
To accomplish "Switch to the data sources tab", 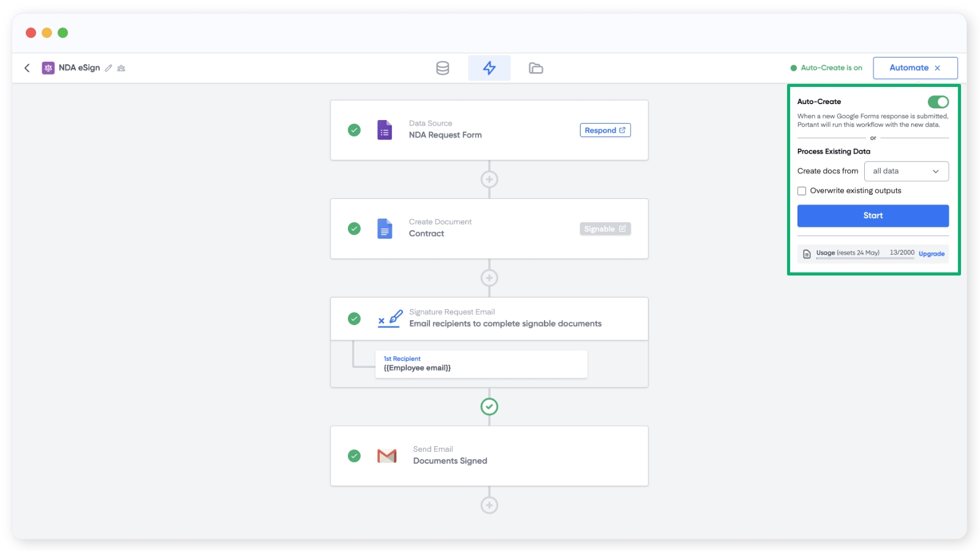I will point(442,68).
